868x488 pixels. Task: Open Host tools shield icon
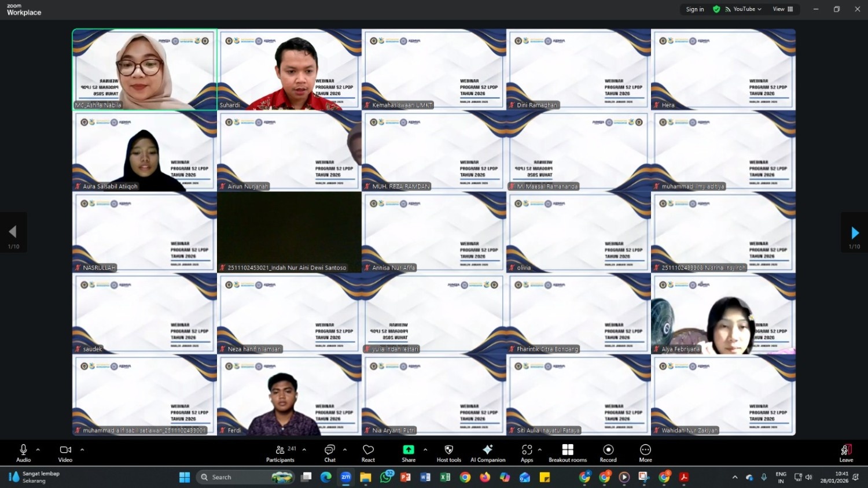coord(448,453)
